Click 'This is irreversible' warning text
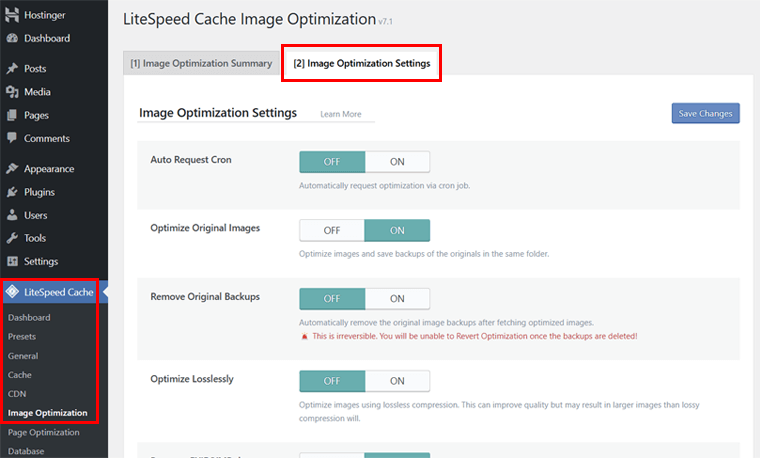 click(x=475, y=336)
